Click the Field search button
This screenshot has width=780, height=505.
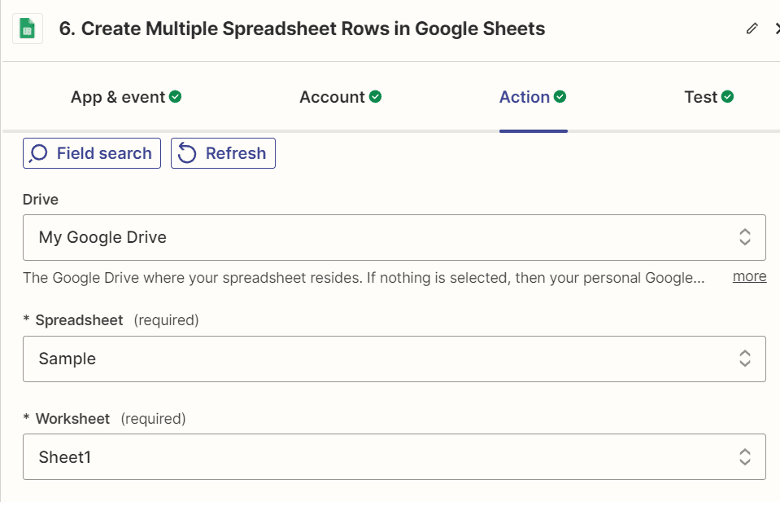point(92,153)
